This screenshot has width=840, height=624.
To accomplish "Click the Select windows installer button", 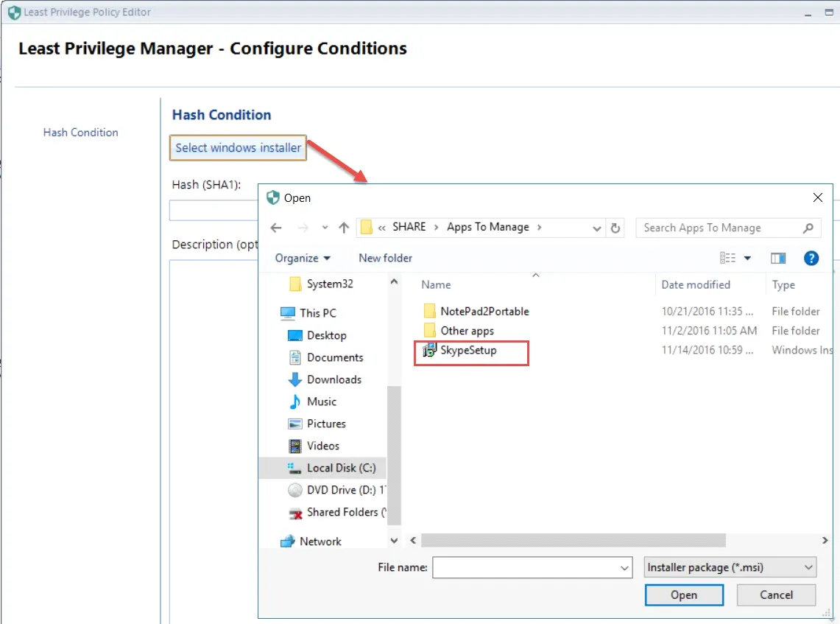I will coord(238,148).
